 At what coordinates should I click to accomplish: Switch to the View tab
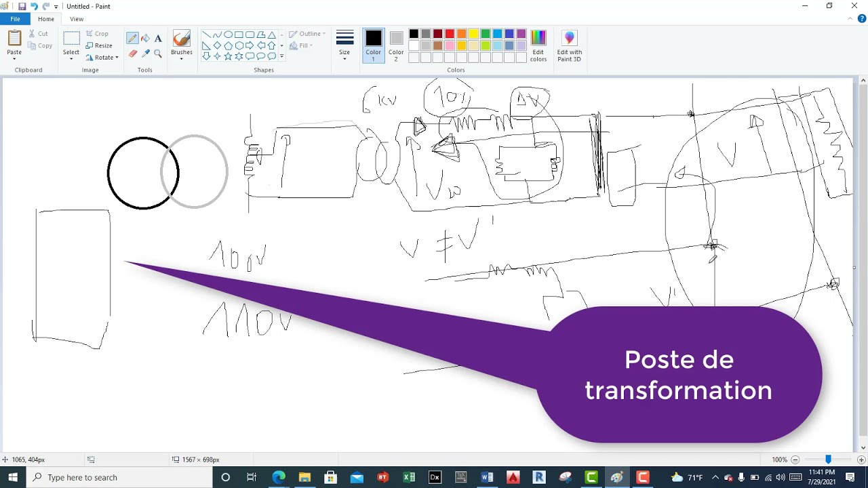pyautogui.click(x=77, y=19)
